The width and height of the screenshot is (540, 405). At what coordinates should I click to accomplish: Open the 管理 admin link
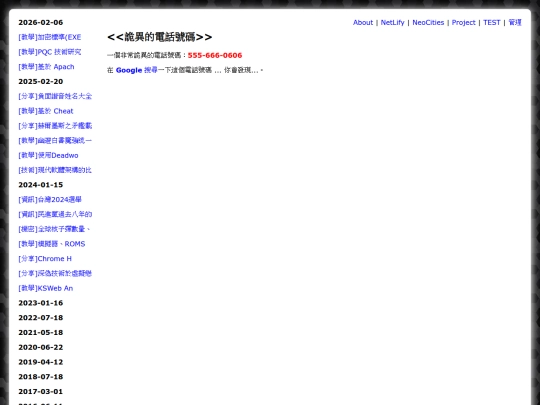(515, 22)
